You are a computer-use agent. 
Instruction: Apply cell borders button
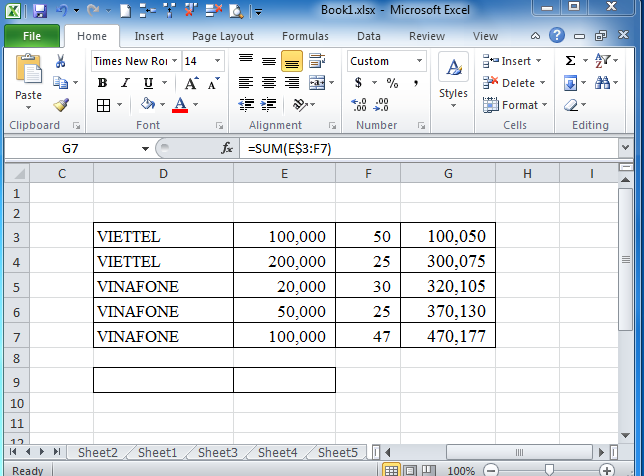[103, 106]
